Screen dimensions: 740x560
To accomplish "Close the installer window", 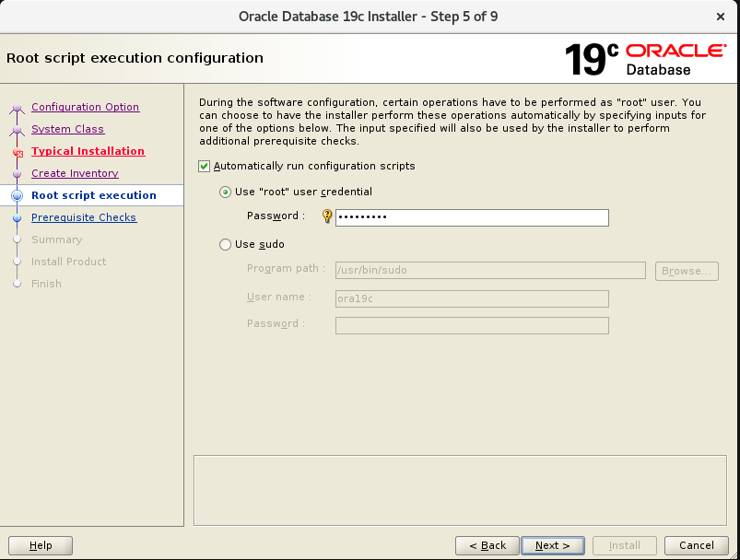I will (x=720, y=17).
